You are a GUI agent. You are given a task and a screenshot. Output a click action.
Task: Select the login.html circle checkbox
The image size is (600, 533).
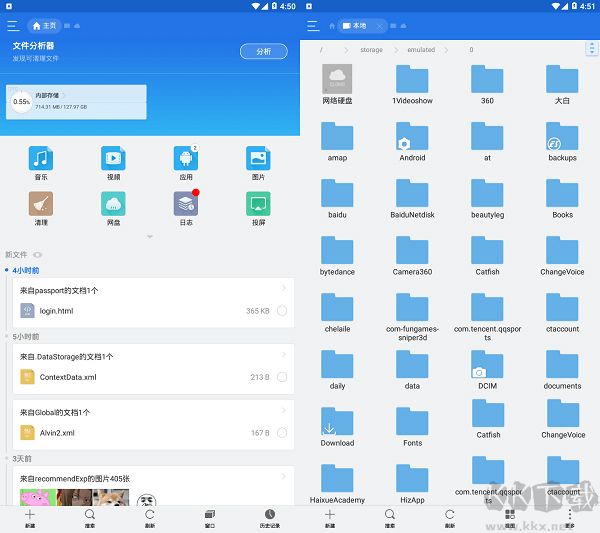coord(282,311)
